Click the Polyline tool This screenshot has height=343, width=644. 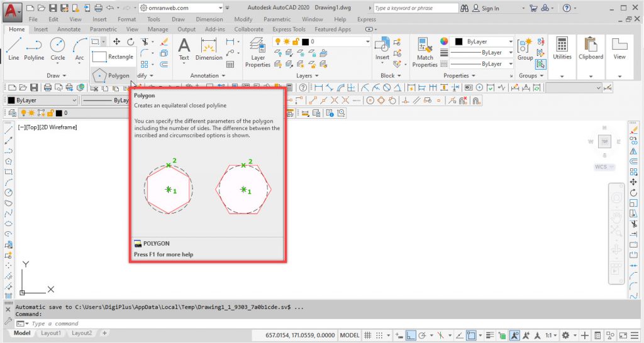coord(34,48)
